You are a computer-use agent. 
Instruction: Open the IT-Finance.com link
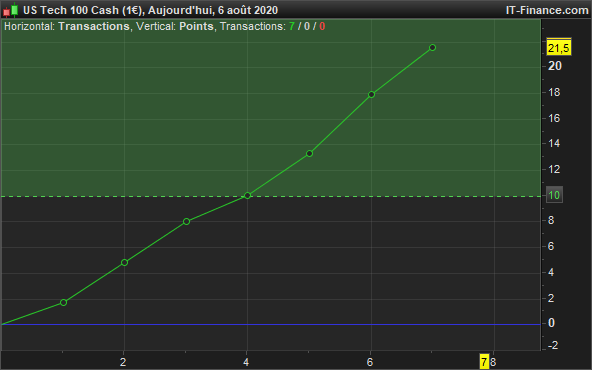point(547,10)
